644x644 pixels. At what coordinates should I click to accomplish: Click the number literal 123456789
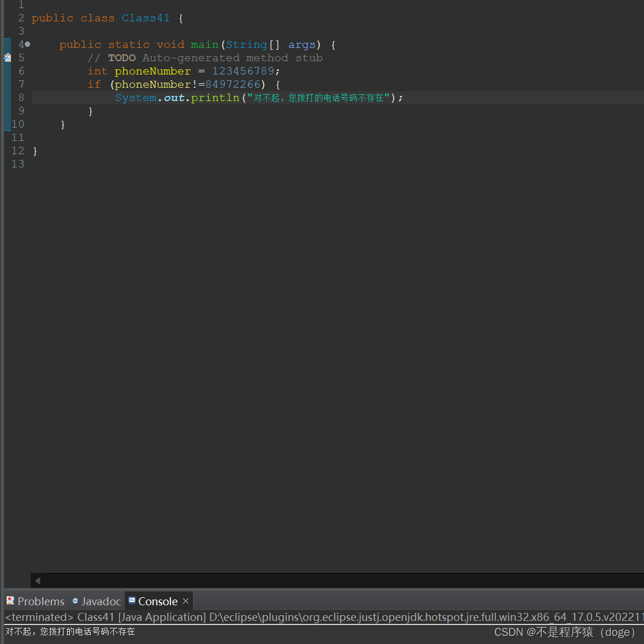tap(243, 71)
